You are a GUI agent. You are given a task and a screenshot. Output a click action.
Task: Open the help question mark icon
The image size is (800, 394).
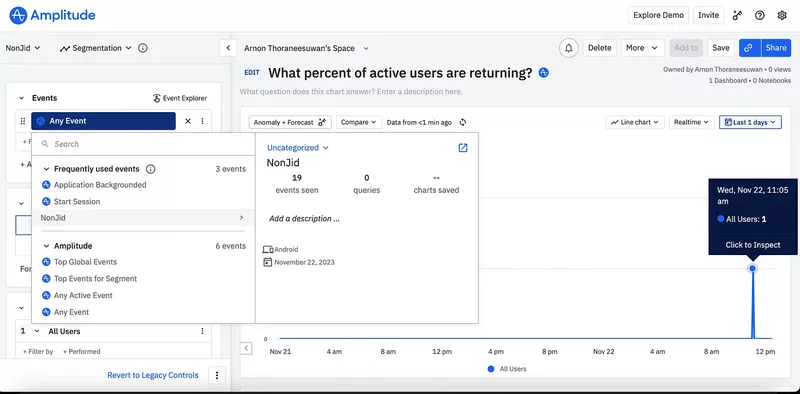tap(760, 15)
